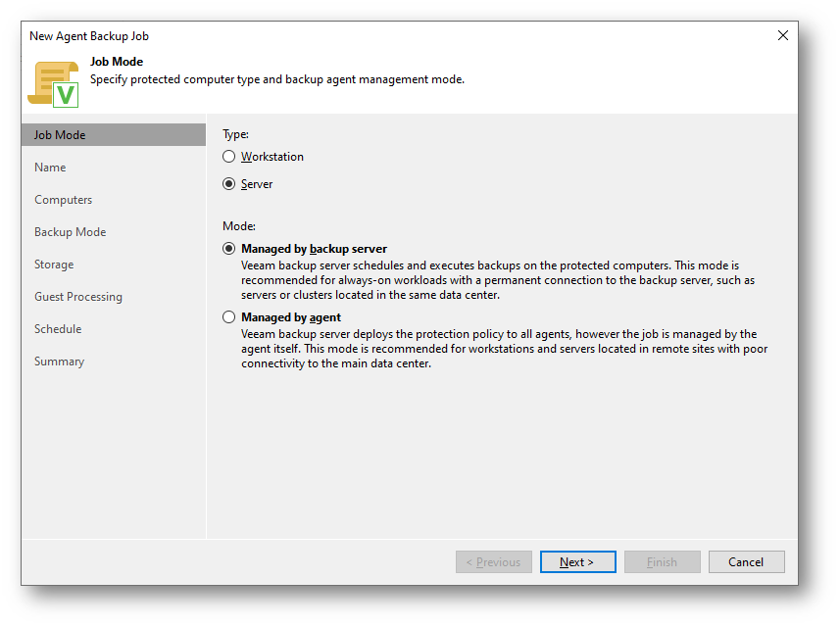Close the New Agent Backup Job dialog

782,35
